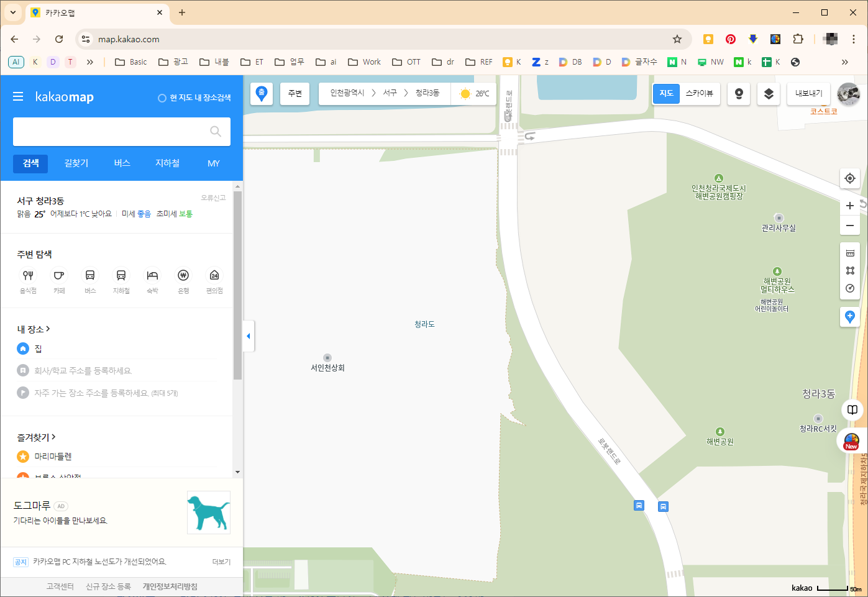Click the home (집) place icon

pyautogui.click(x=23, y=349)
